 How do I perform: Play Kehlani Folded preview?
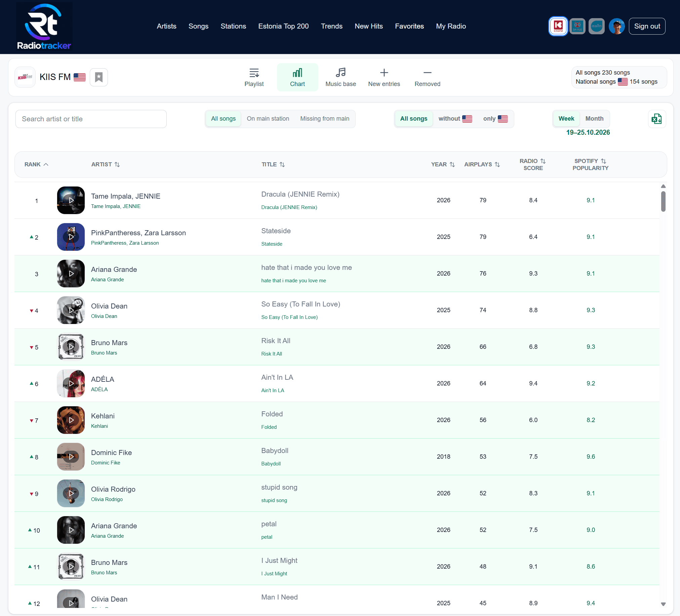(71, 420)
